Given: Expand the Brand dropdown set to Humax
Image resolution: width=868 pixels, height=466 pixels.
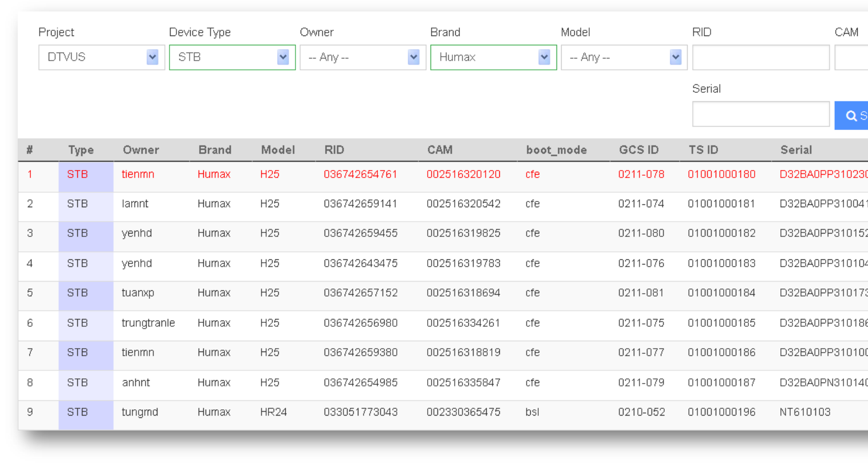Looking at the screenshot, I should click(493, 57).
